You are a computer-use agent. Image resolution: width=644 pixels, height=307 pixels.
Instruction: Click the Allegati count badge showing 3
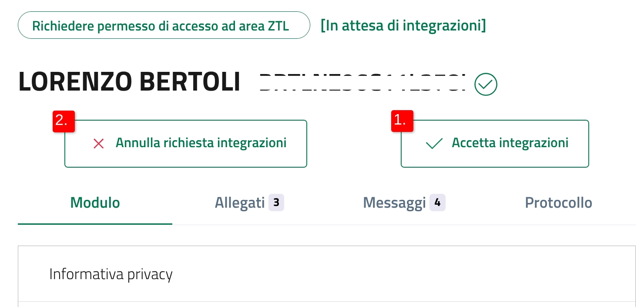click(x=276, y=203)
